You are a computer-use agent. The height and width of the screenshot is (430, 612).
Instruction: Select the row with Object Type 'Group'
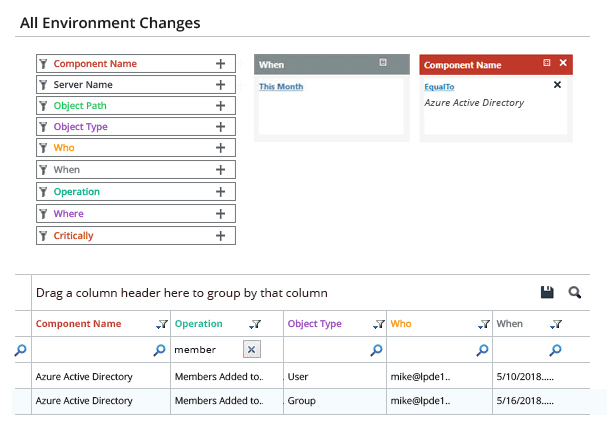[302, 401]
